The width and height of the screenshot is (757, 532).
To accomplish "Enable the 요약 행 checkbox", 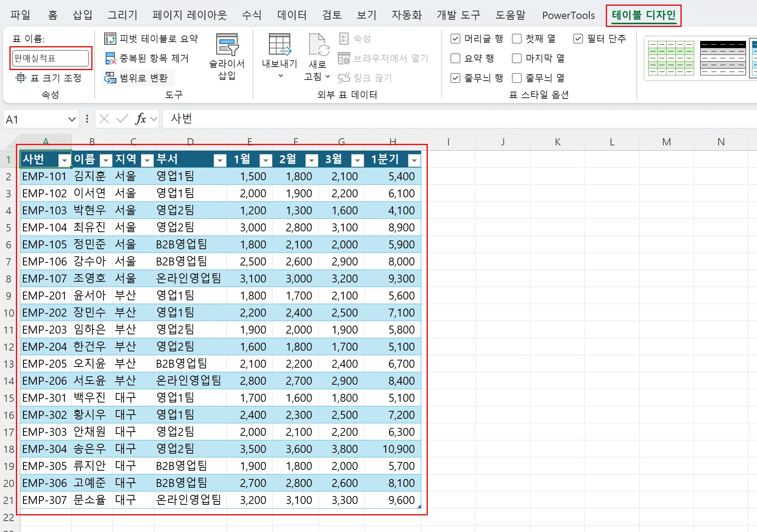I will coord(455,58).
